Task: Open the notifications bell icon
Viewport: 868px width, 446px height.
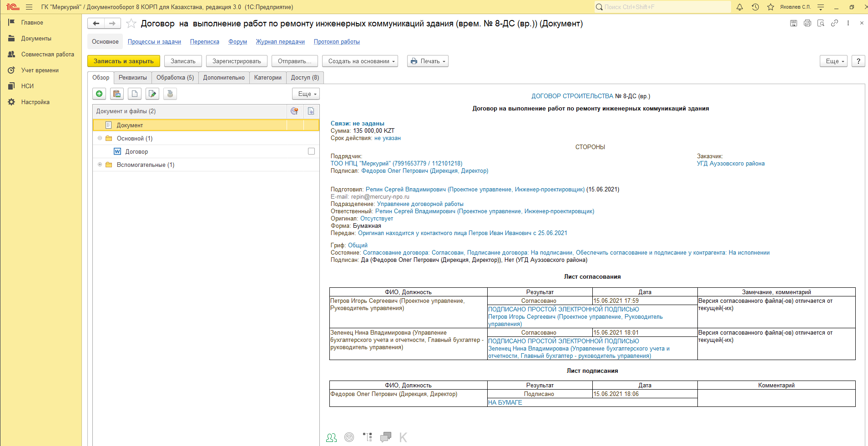Action: point(740,7)
